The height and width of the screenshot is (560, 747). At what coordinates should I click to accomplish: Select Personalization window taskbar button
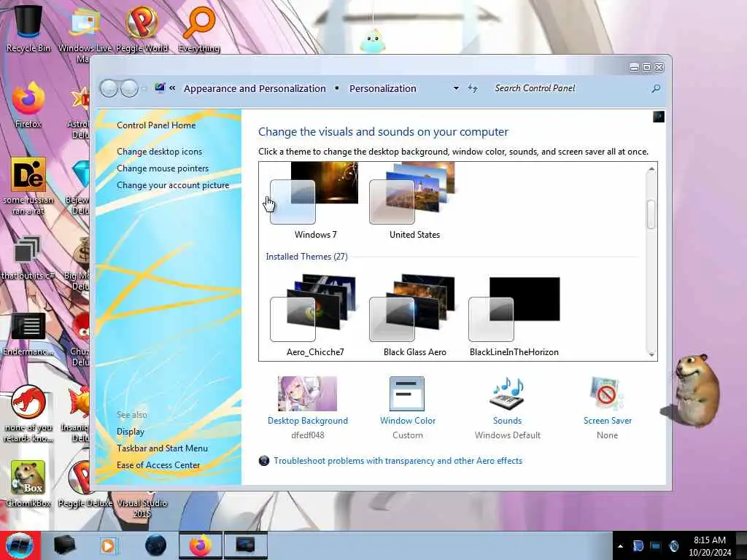pyautogui.click(x=245, y=545)
